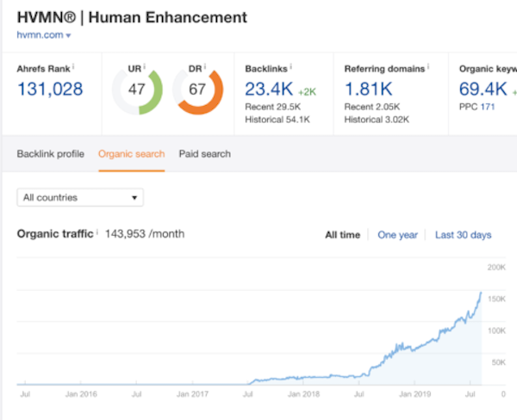
Task: Click the 150K y-axis label
Action: [x=496, y=300]
